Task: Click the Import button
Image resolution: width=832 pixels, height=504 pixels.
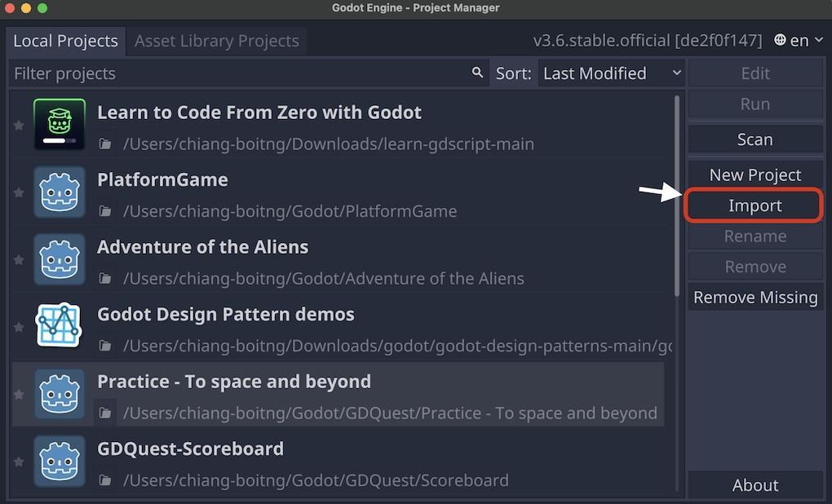Action: pos(755,206)
